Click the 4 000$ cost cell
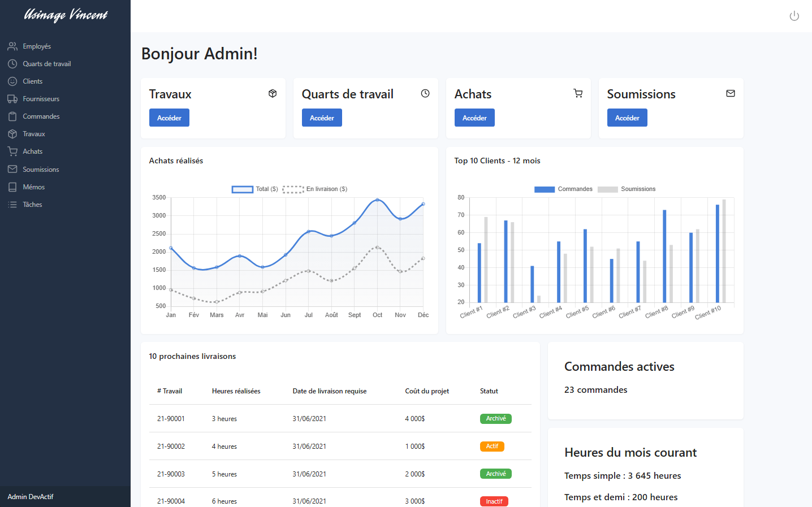This screenshot has width=812, height=507. [x=415, y=419]
